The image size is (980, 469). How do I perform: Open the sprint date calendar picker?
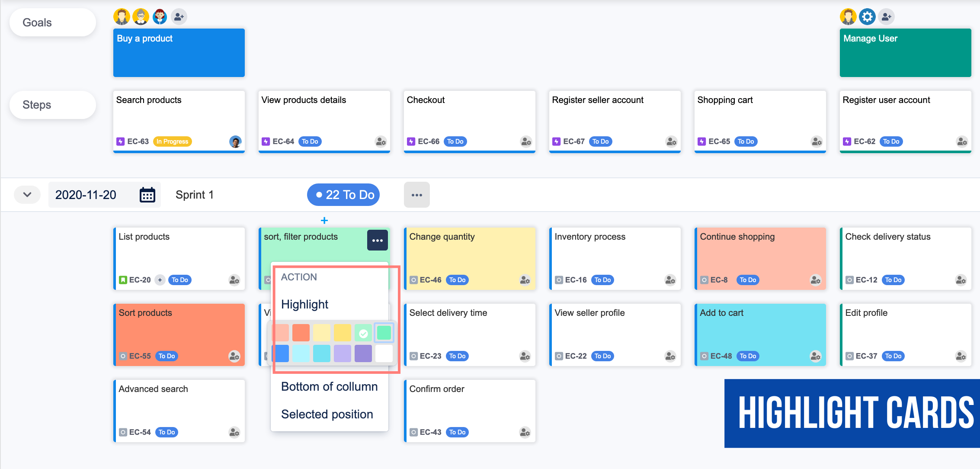click(147, 195)
